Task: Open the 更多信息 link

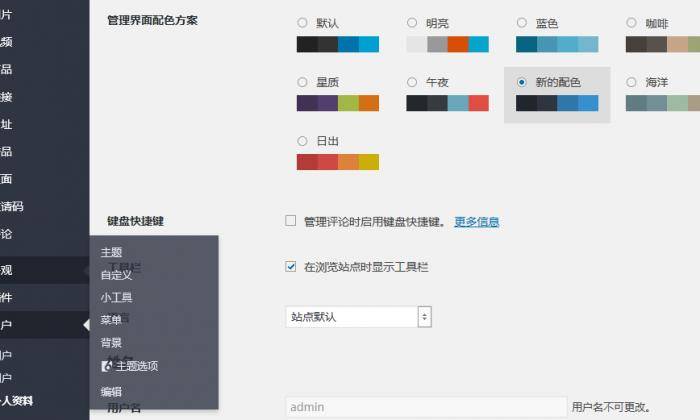Action: click(x=476, y=222)
